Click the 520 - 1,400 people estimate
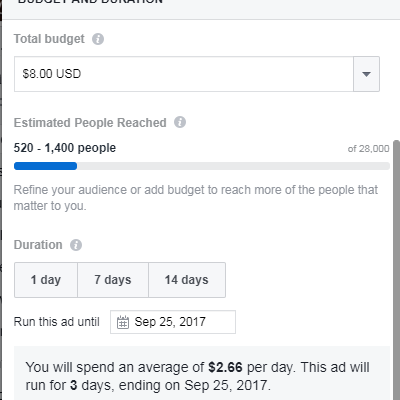This screenshot has width=400, height=400. tap(65, 148)
